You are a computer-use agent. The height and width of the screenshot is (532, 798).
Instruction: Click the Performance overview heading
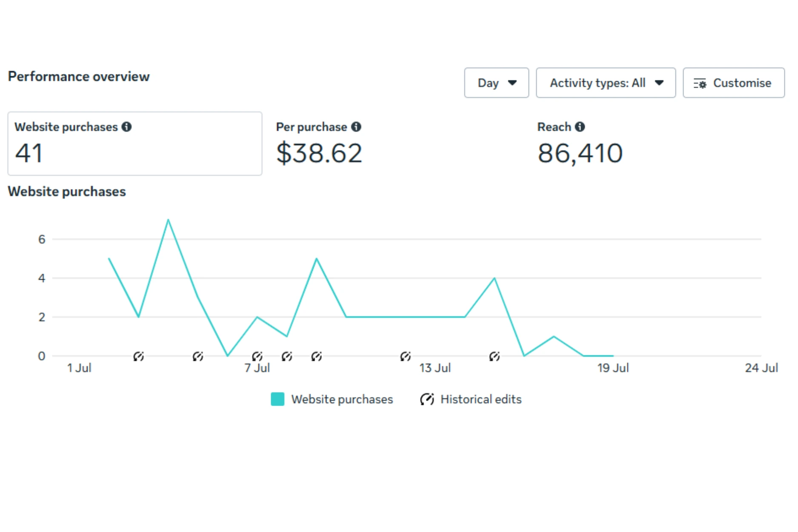pyautogui.click(x=79, y=77)
